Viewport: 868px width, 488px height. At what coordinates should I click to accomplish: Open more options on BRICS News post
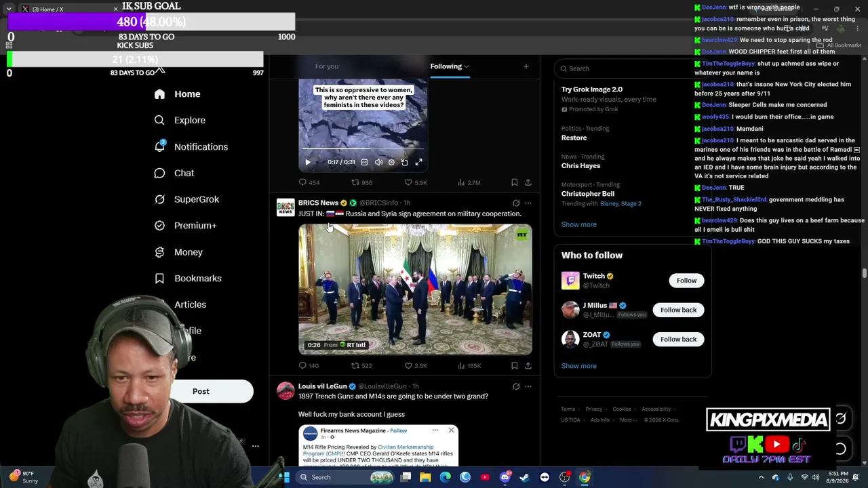pyautogui.click(x=528, y=203)
